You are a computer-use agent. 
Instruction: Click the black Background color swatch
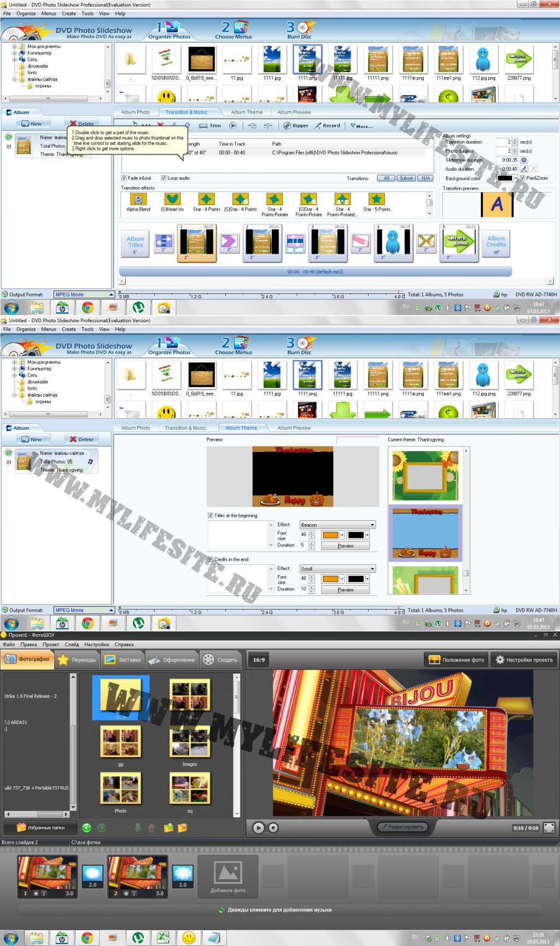pos(504,178)
